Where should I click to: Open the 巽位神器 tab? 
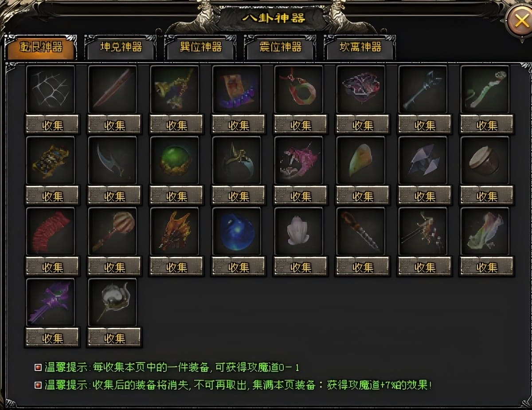click(200, 47)
